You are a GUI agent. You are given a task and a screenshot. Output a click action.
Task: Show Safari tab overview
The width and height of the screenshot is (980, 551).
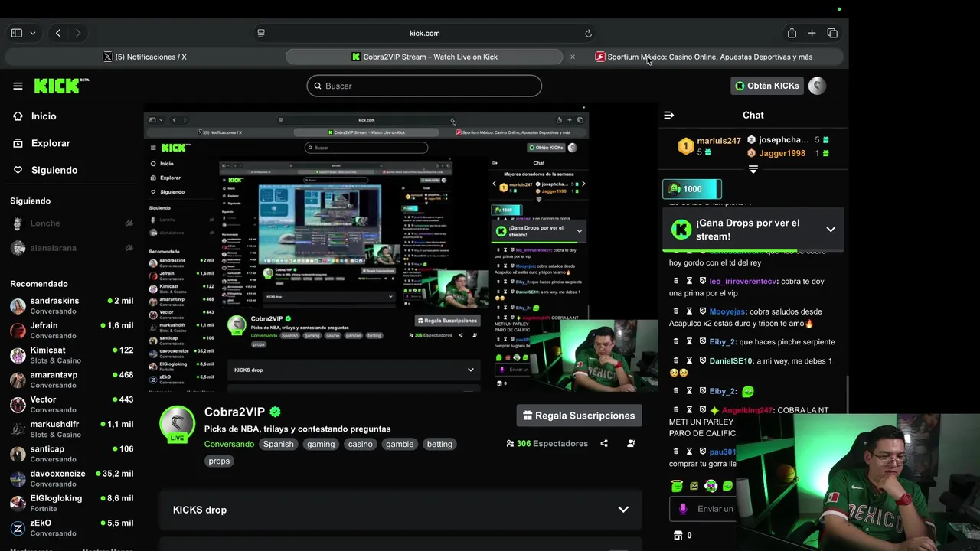click(832, 33)
